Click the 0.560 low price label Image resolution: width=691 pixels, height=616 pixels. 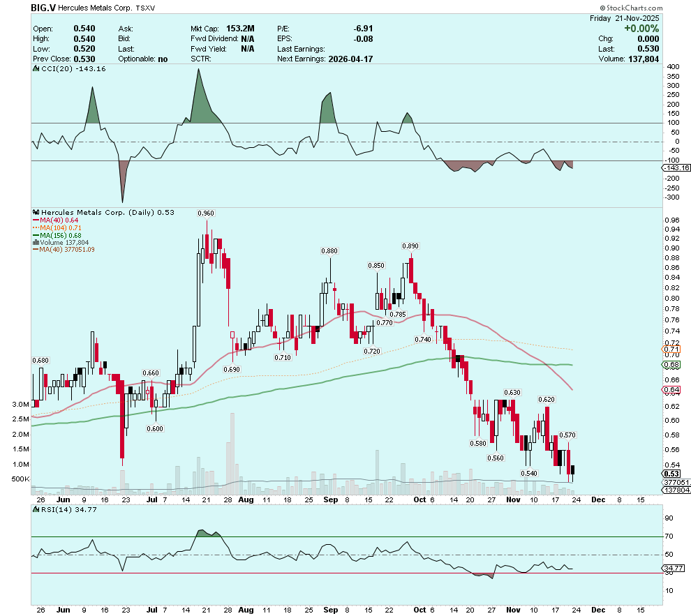[x=496, y=458]
